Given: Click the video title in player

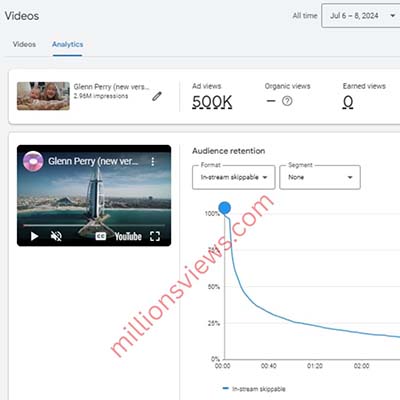Looking at the screenshot, I should pos(93,161).
